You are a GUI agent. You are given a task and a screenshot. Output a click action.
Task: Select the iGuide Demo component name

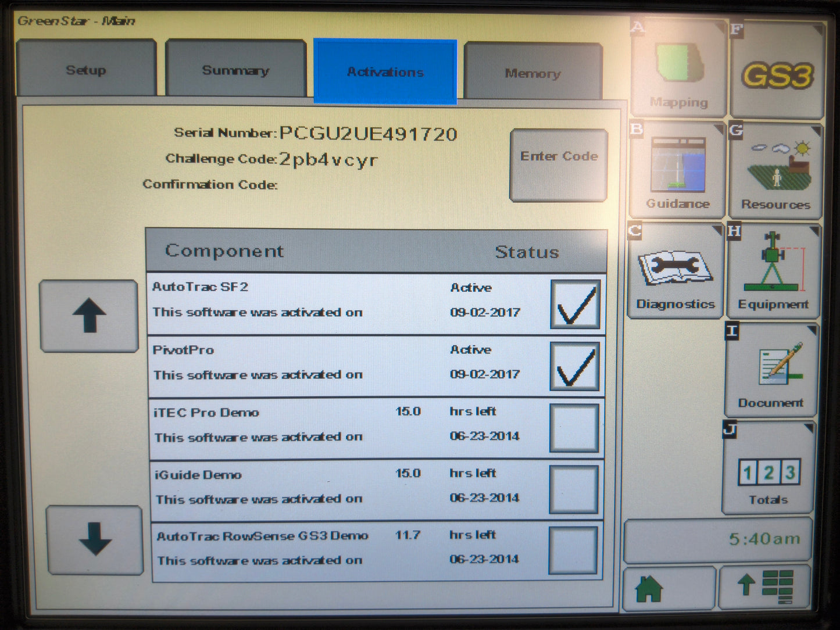coord(198,475)
